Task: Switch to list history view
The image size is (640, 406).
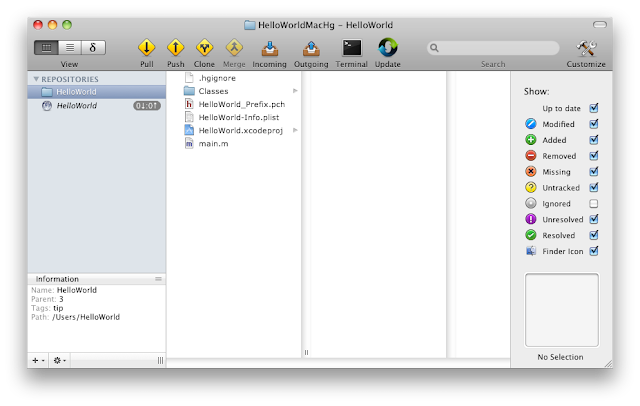Action: tap(70, 48)
